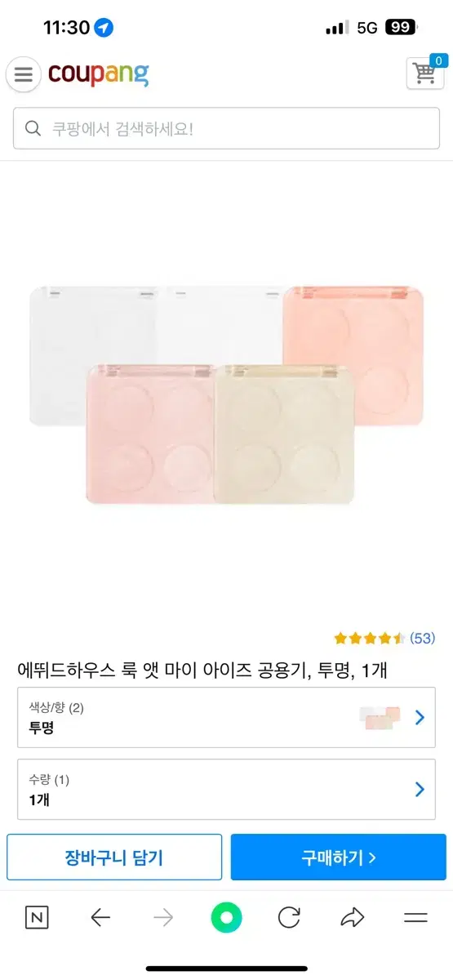Expand the 수량 quantity chevron
Viewport: 453px width, 980px height.
[420, 789]
